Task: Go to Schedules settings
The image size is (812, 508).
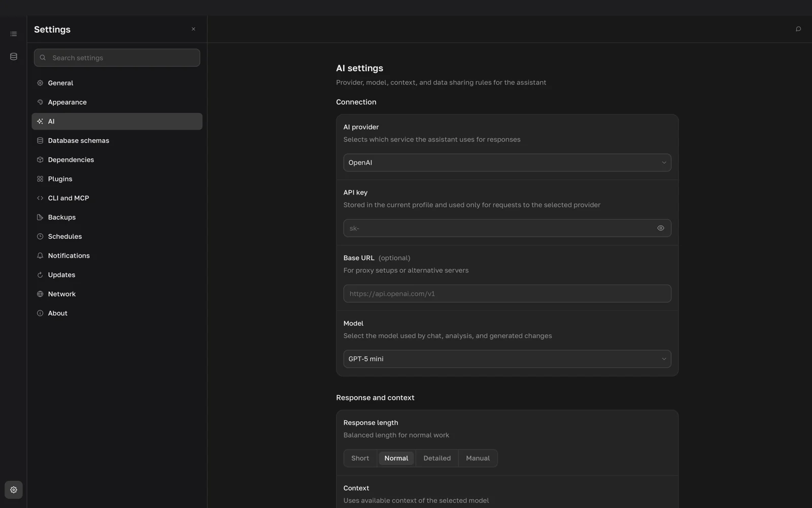Action: (117, 236)
